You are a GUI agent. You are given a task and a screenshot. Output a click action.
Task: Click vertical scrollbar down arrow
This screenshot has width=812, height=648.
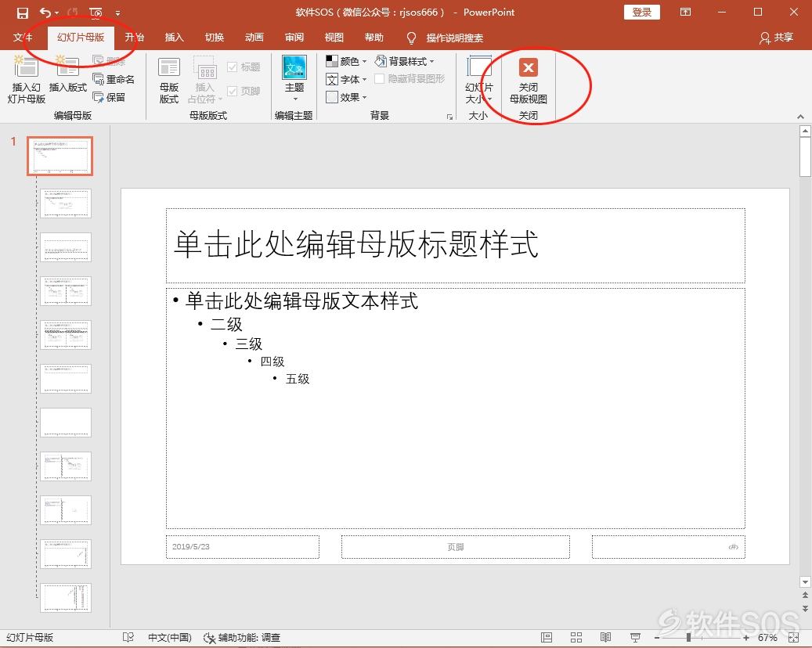(805, 583)
